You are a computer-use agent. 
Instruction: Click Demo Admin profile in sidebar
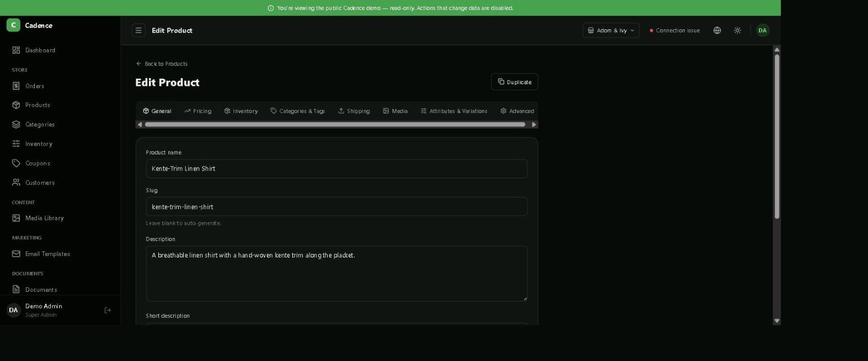[44, 310]
